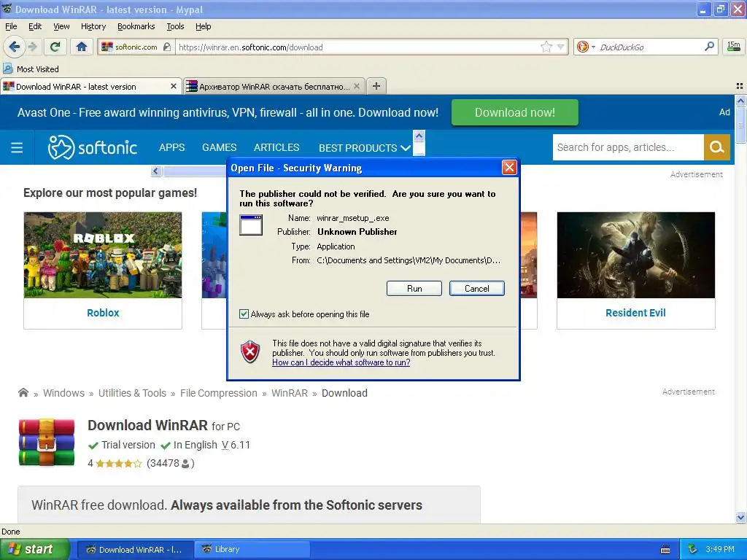Click the games carousel left scroll arrow
The height and width of the screenshot is (560, 747).
pyautogui.click(x=156, y=171)
